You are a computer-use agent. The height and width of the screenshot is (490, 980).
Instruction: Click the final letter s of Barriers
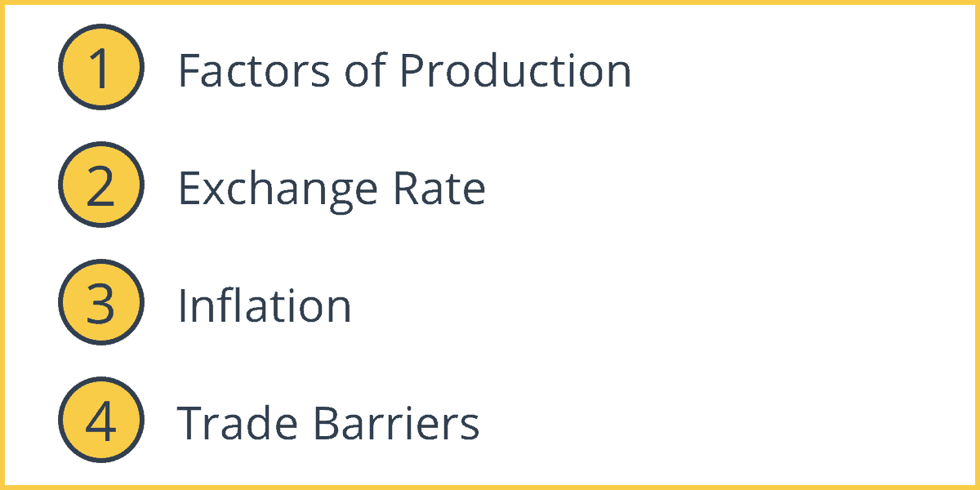(x=470, y=428)
